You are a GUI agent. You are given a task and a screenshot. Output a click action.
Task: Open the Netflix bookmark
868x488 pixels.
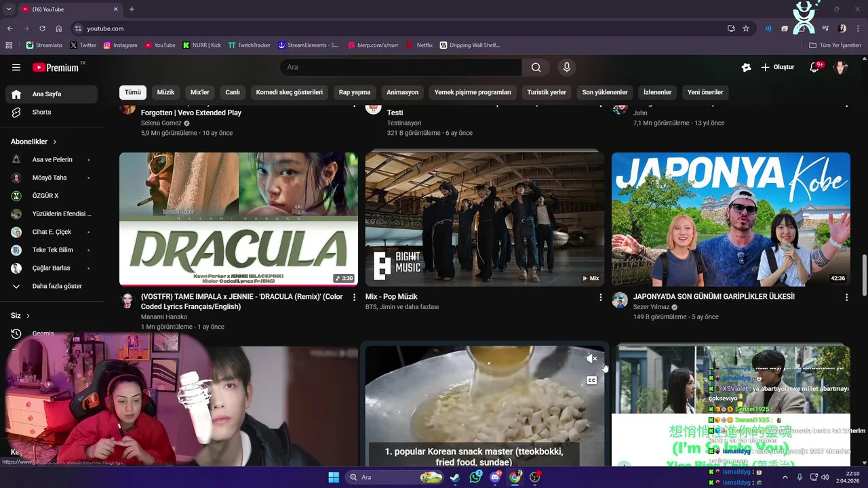[x=419, y=45]
